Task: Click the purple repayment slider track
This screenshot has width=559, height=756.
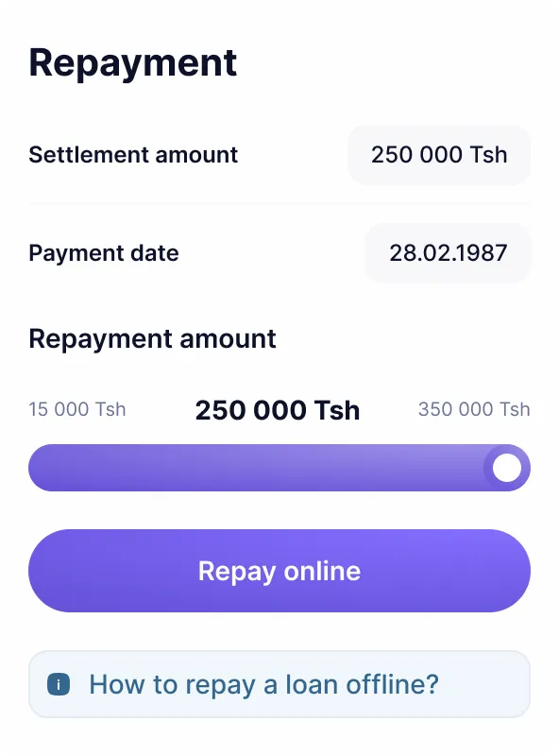Action: coord(279,468)
